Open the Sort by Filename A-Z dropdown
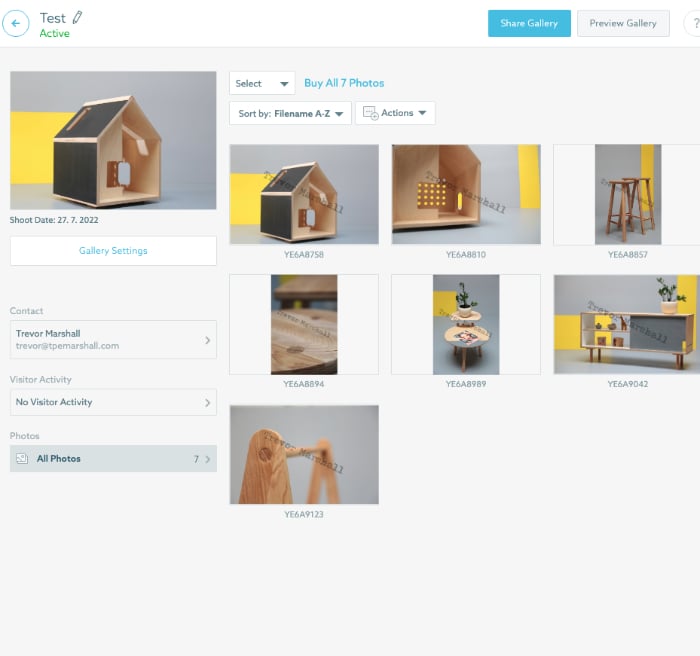Viewport: 700px width, 656px height. point(290,113)
